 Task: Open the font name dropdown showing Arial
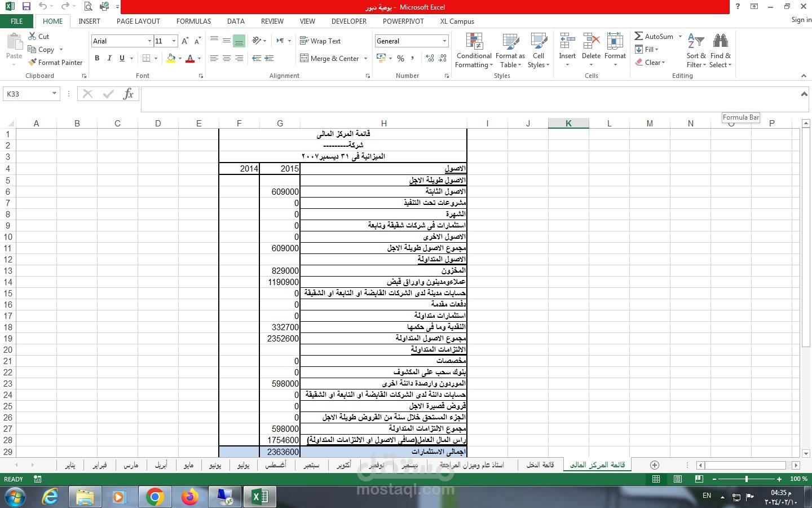(149, 41)
